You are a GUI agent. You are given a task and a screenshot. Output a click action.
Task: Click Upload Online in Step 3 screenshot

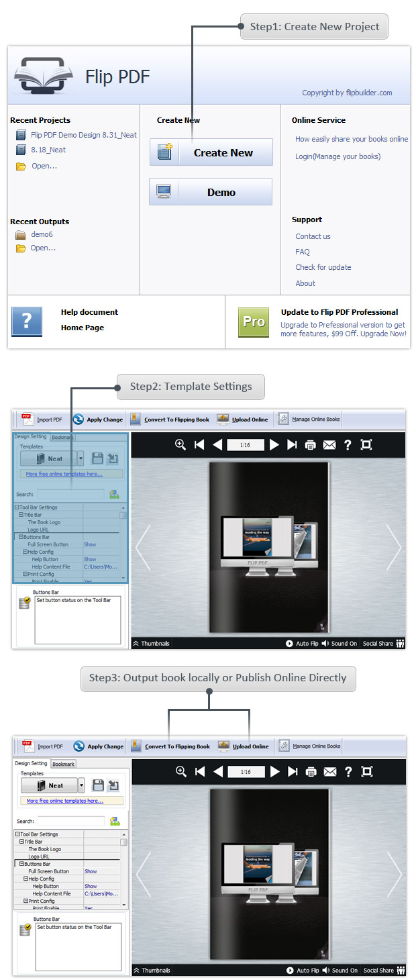(244, 746)
